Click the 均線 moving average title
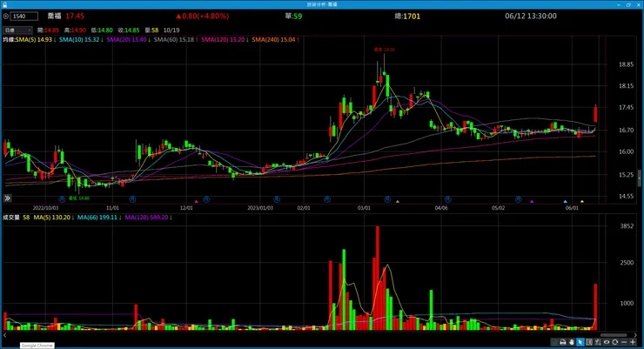Image resolution: width=644 pixels, height=349 pixels. (9, 39)
